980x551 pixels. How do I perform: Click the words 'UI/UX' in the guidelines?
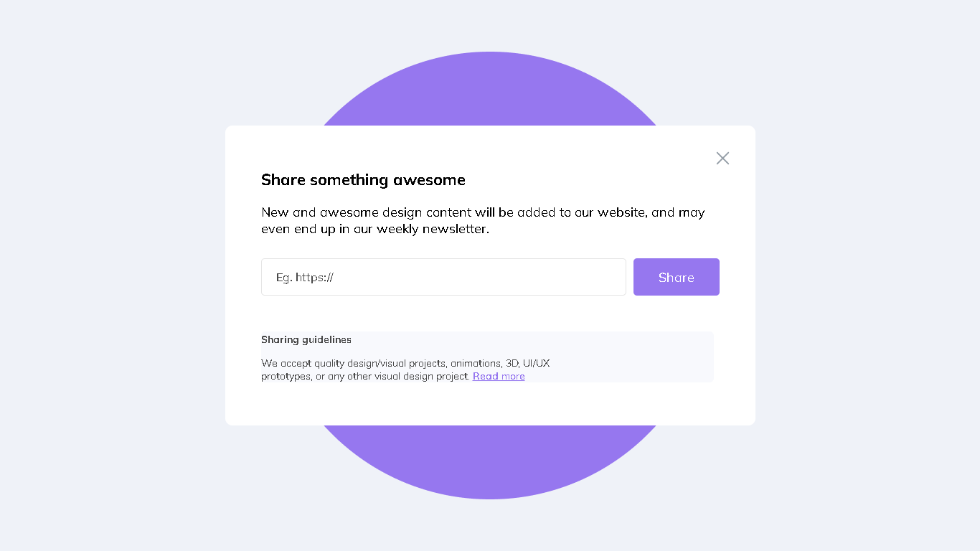coord(536,363)
